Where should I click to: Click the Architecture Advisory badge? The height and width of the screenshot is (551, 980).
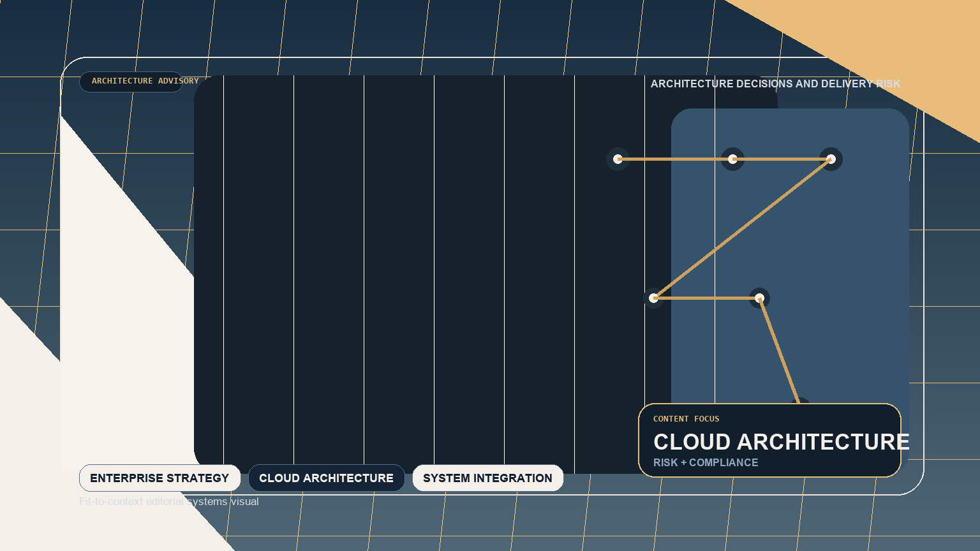(131, 82)
